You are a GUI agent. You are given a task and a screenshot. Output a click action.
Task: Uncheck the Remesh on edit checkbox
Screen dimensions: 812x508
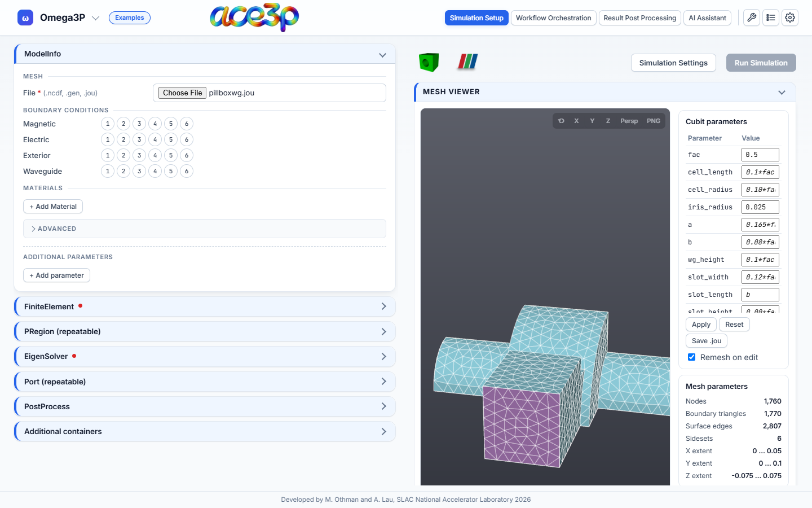[691, 357]
